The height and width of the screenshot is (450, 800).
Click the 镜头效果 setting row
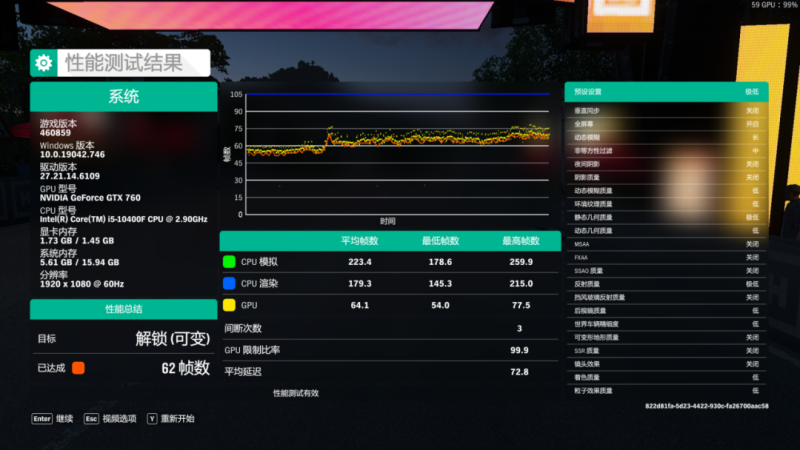click(666, 364)
